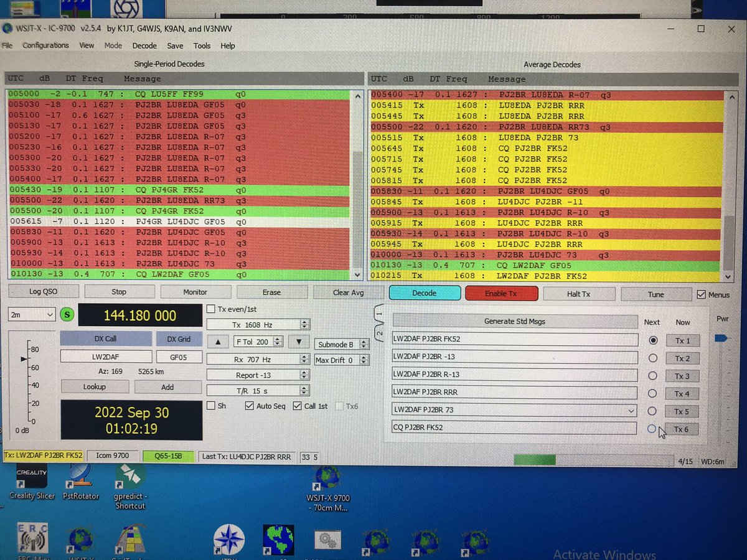Click the green S split-mode indicator
747x560 pixels.
tap(67, 315)
